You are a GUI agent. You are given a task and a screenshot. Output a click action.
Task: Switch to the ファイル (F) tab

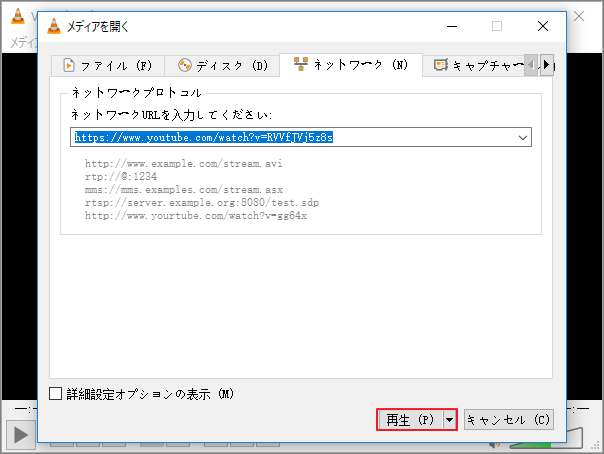click(108, 66)
